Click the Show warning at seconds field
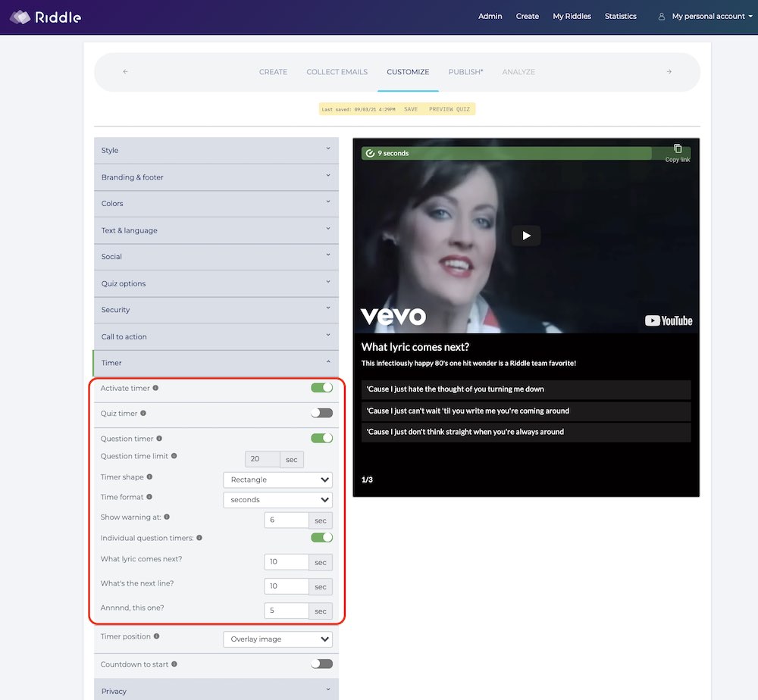Image resolution: width=758 pixels, height=700 pixels. coord(287,520)
